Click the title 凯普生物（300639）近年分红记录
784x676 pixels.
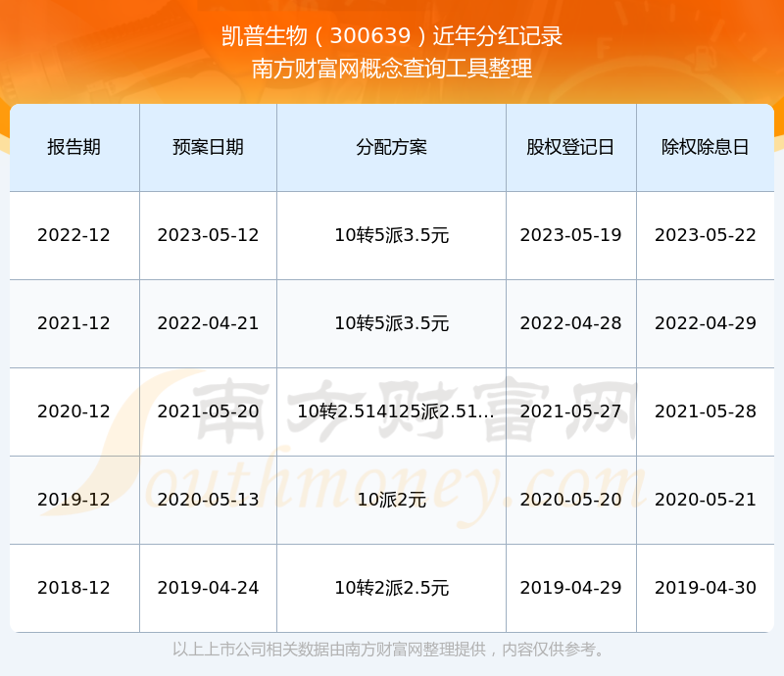[x=392, y=36]
